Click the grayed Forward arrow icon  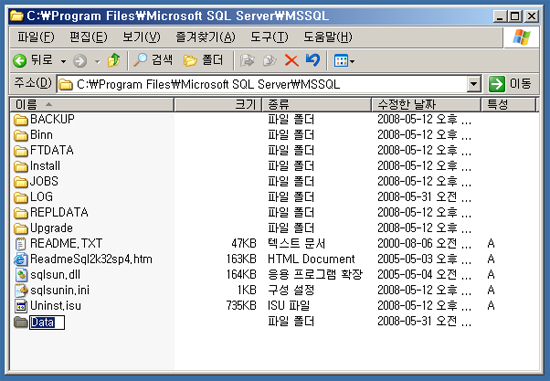[80, 61]
